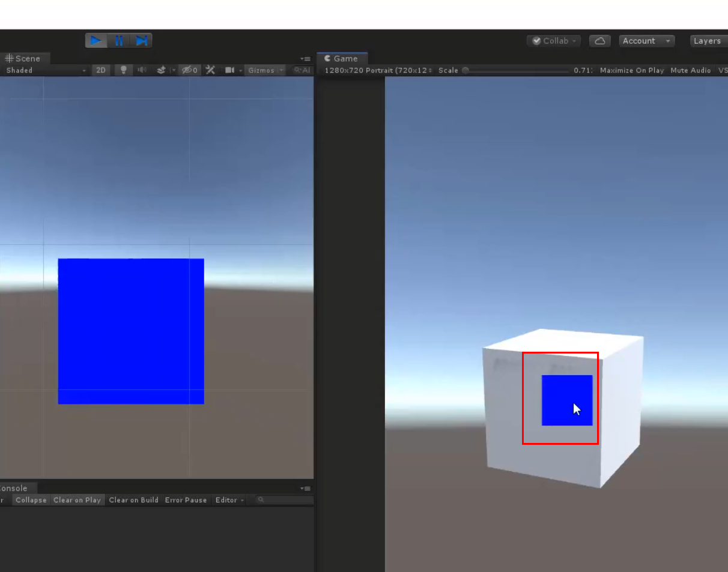Click the scene effects layers icon

click(x=161, y=70)
